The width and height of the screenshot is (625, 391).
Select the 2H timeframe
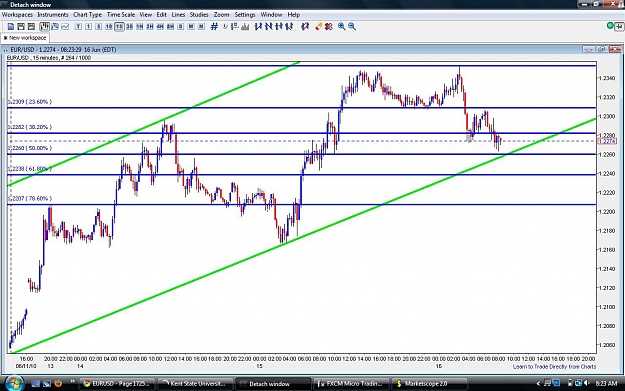[150, 27]
